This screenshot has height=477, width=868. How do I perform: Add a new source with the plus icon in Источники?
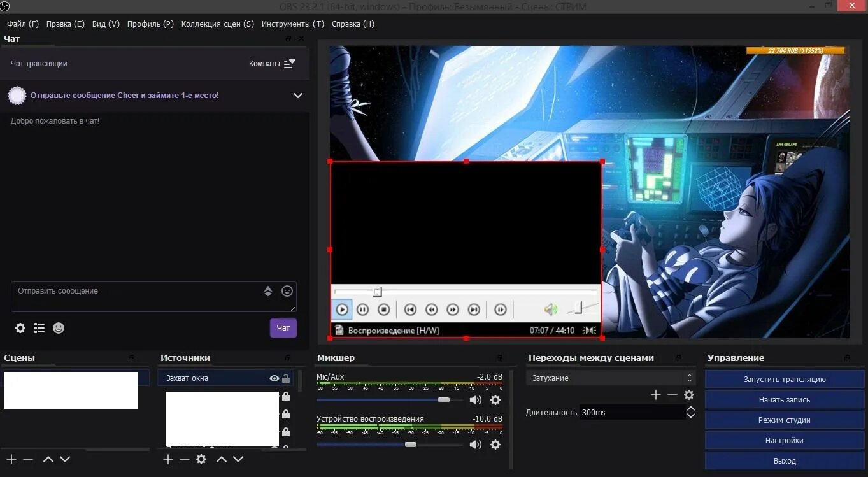(x=168, y=459)
